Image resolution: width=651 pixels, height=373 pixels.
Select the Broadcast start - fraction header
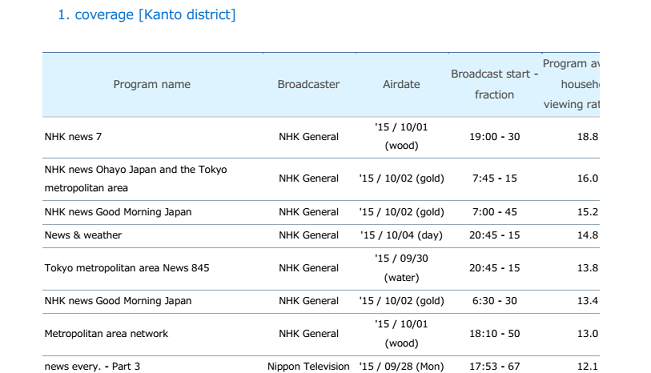coord(494,84)
